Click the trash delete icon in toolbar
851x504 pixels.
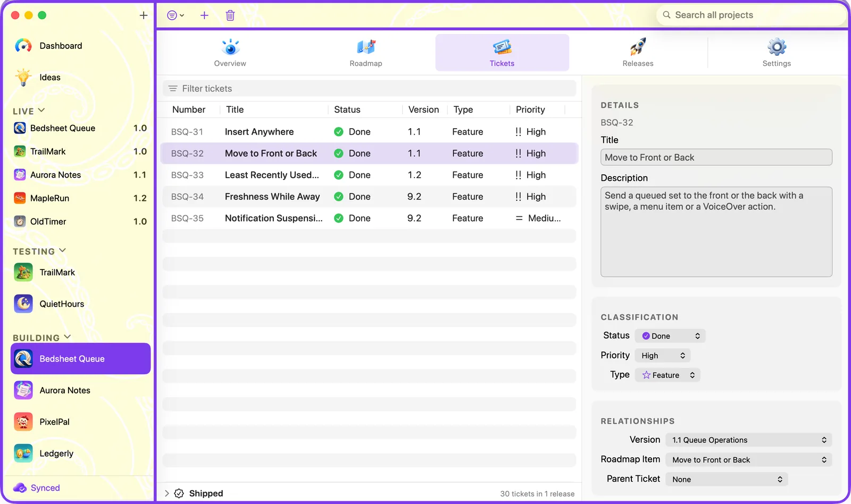tap(230, 15)
